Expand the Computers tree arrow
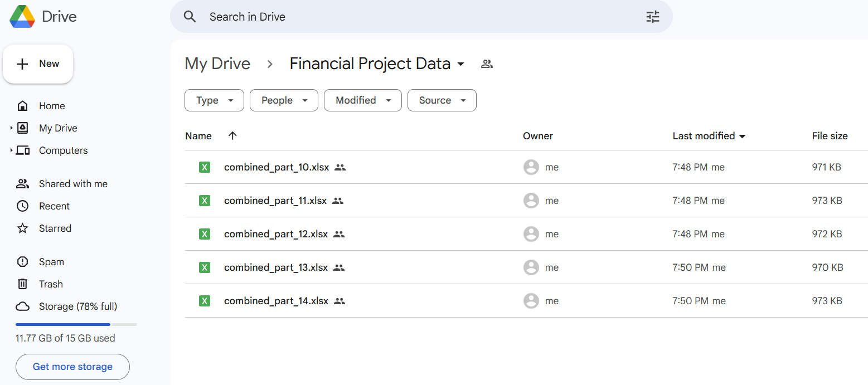This screenshot has height=385, width=868. coord(11,150)
